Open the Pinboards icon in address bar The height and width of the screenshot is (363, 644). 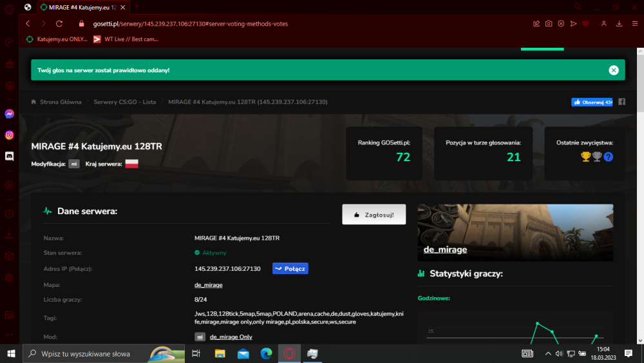tap(536, 24)
